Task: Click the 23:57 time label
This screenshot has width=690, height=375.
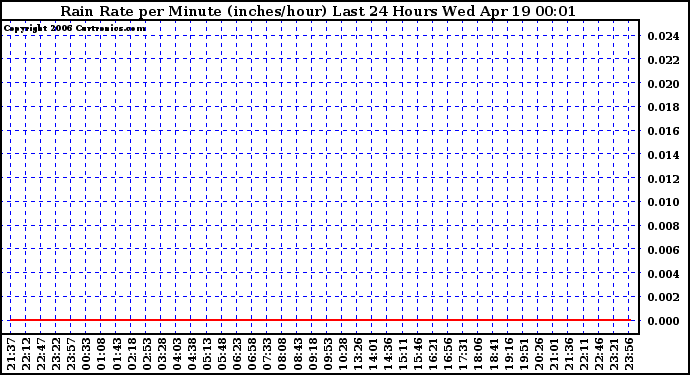Action: coord(71,354)
